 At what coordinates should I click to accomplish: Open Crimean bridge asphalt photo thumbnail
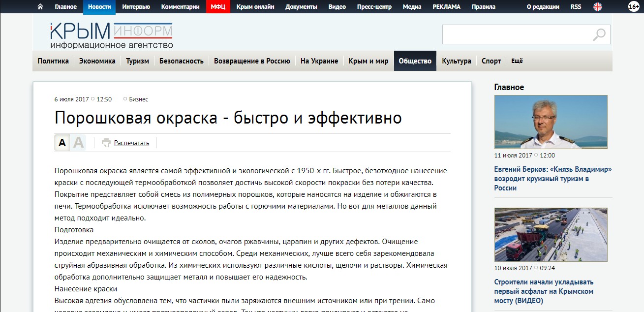pos(551,234)
